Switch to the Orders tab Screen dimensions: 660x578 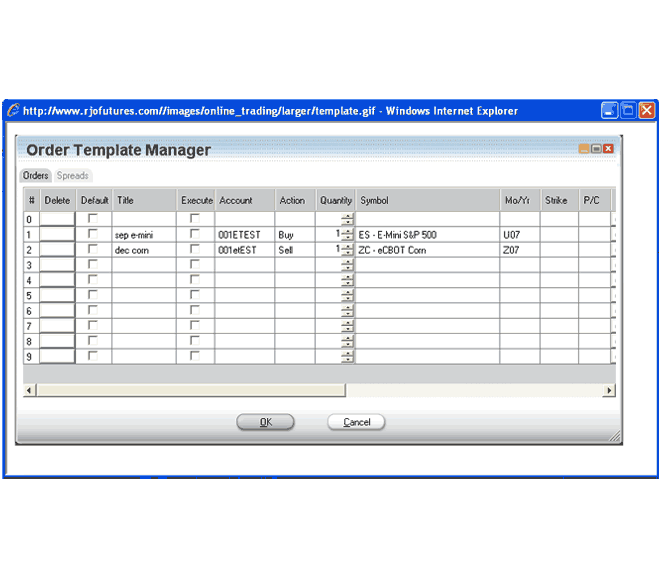(x=35, y=176)
